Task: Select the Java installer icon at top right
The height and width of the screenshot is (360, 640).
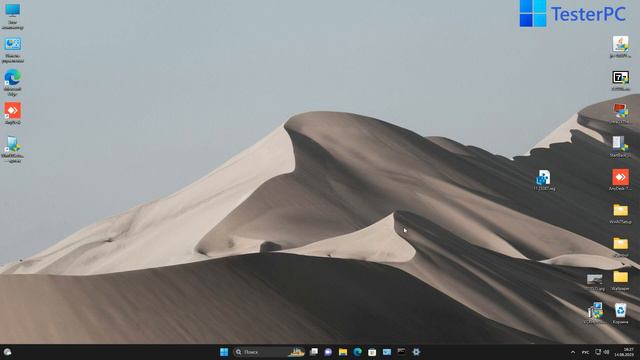Action: click(x=620, y=47)
